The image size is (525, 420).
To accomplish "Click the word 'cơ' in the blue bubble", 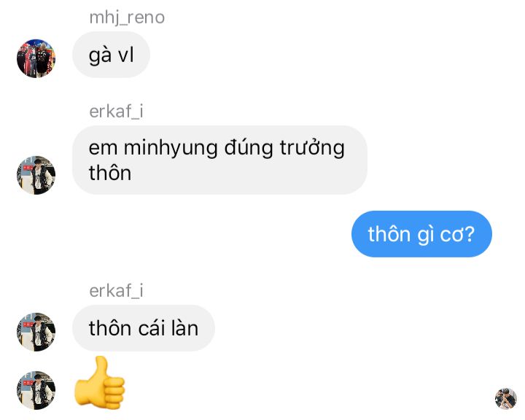I will [x=451, y=235].
